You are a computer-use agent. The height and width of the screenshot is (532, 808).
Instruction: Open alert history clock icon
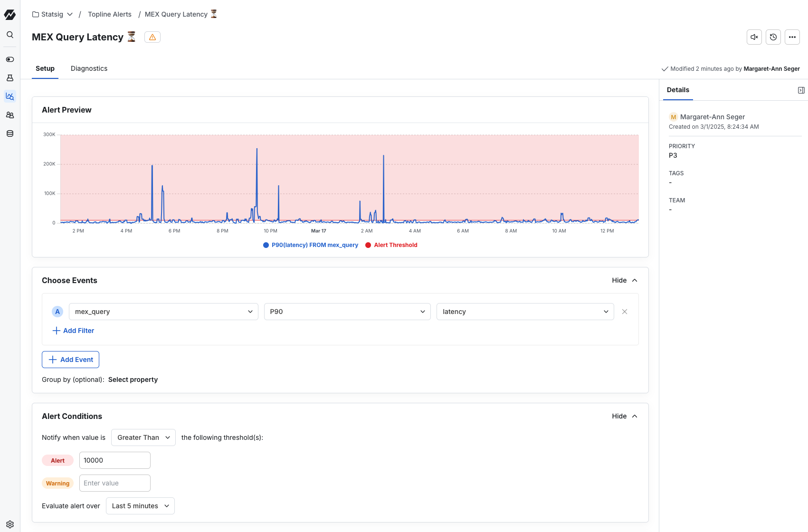coord(773,37)
